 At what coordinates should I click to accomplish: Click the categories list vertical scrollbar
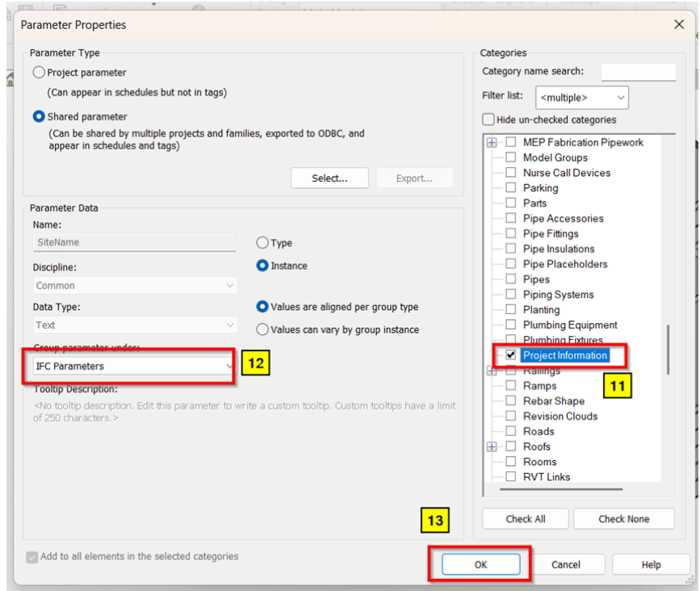pos(668,349)
